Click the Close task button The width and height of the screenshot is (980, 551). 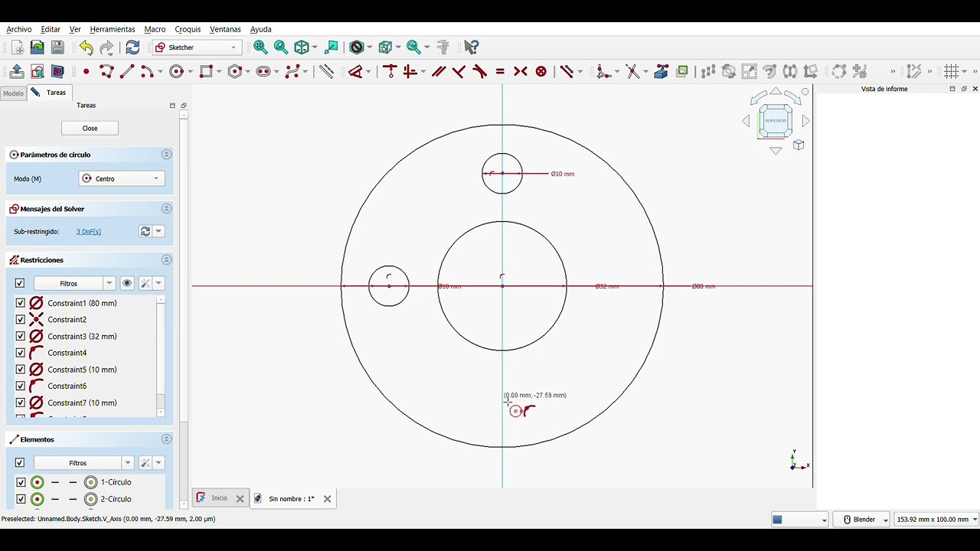tap(90, 129)
